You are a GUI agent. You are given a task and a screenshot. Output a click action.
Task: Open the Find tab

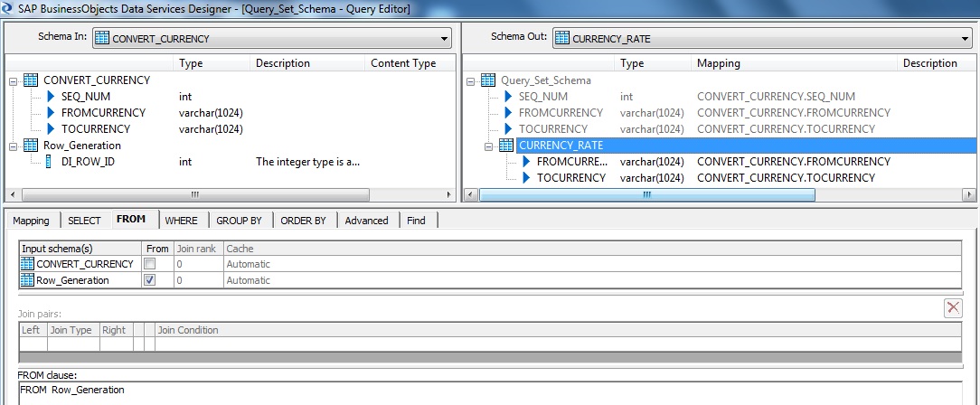pos(416,221)
